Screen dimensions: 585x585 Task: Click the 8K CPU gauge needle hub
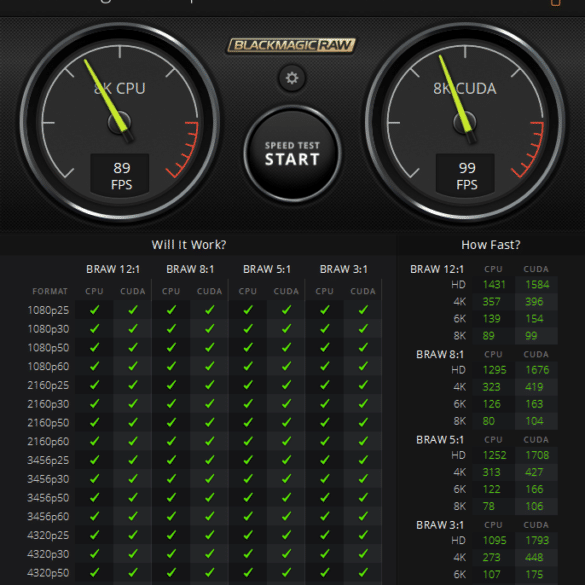click(119, 123)
